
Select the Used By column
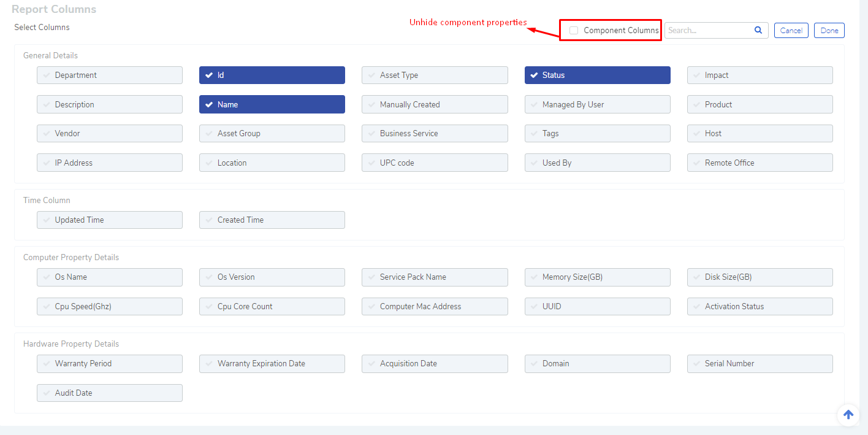pyautogui.click(x=598, y=163)
